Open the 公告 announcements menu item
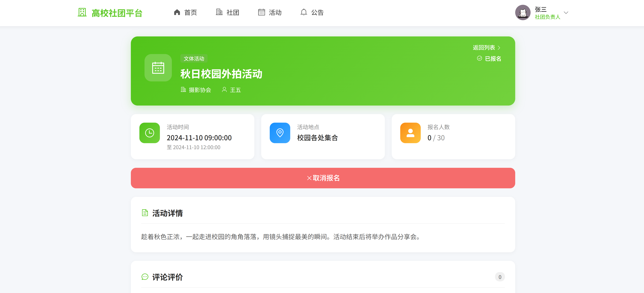Image resolution: width=644 pixels, height=293 pixels. (312, 12)
